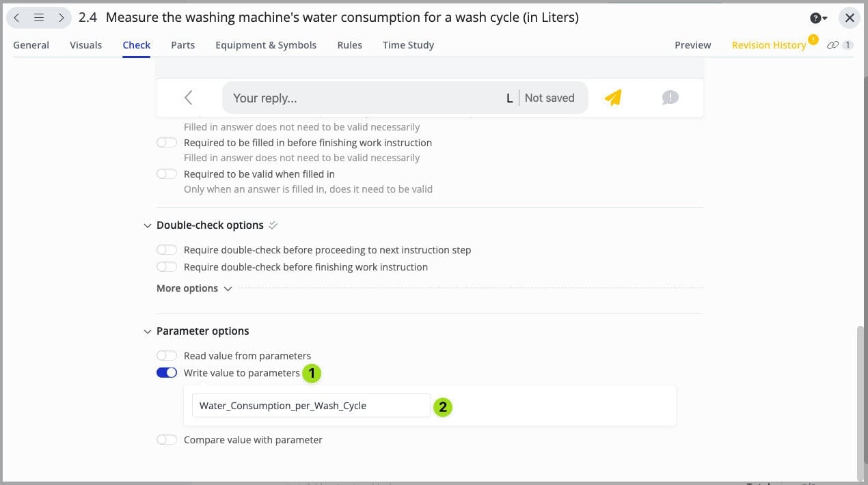Disable Write value to parameters toggle
The image size is (868, 485).
point(167,373)
